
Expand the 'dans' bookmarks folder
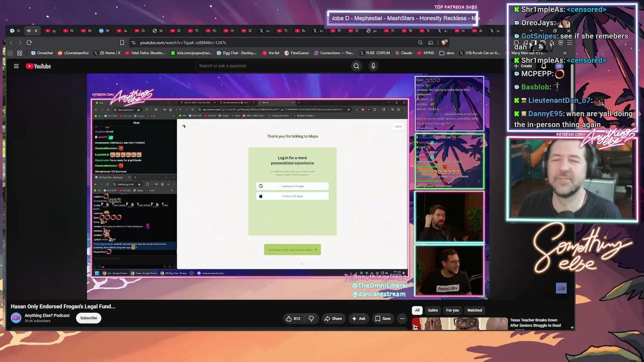point(447,53)
